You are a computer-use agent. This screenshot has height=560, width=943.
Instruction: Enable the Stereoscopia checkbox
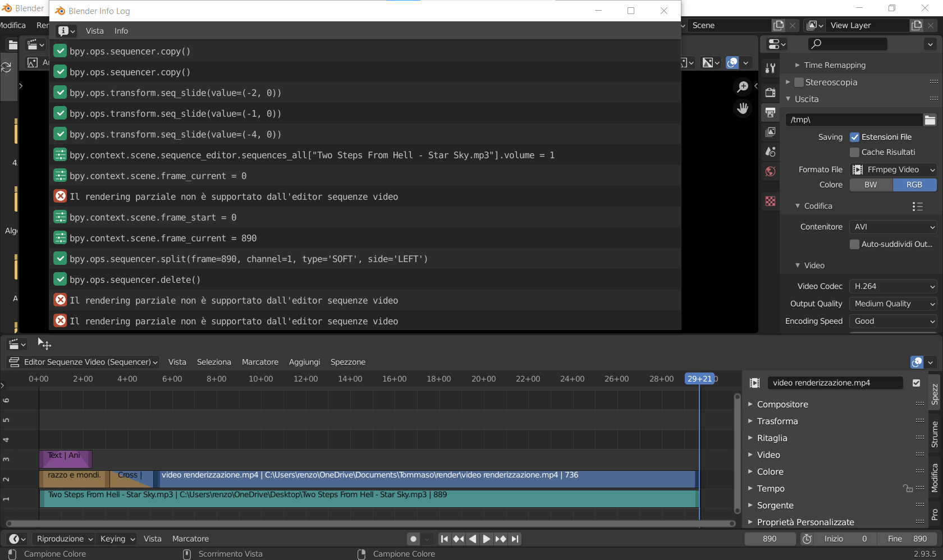799,82
